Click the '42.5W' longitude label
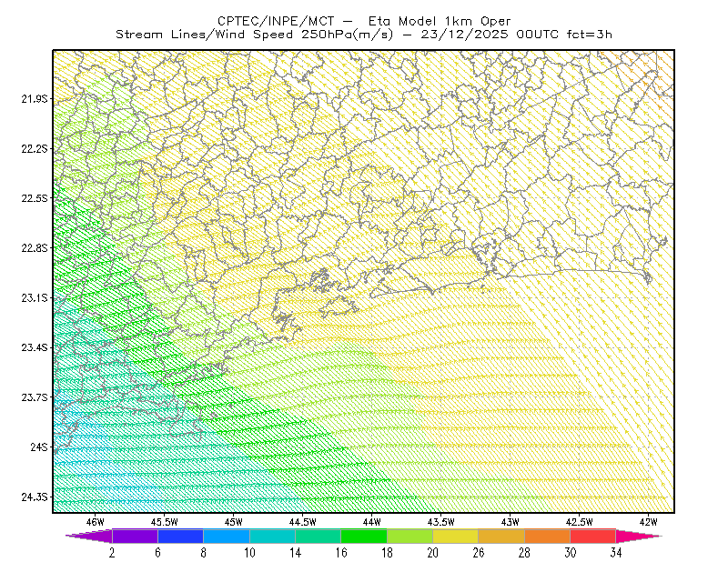The width and height of the screenshot is (728, 562). coord(579,522)
